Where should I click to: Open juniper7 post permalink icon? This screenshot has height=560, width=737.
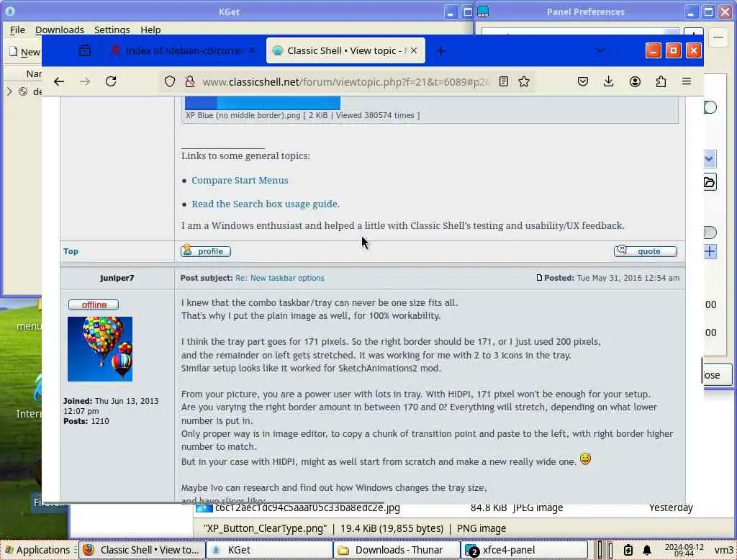click(539, 277)
